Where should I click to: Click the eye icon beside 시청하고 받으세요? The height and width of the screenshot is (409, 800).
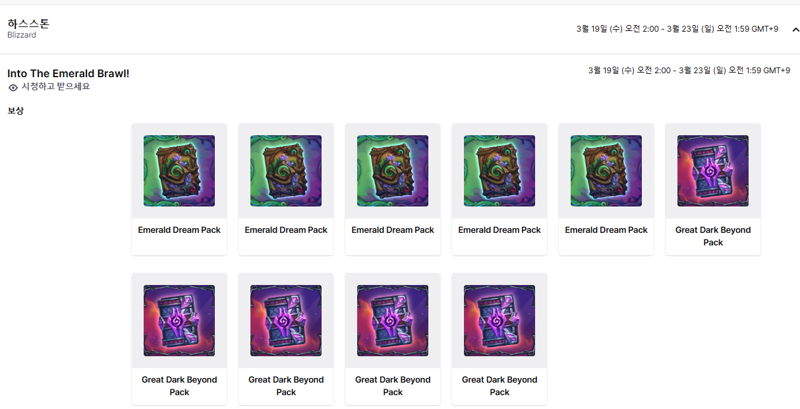tap(13, 88)
